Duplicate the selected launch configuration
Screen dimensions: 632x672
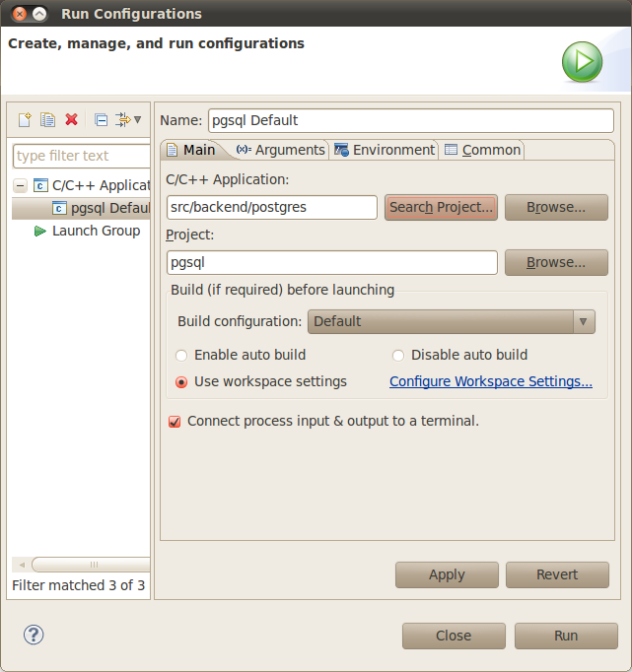coord(47,119)
